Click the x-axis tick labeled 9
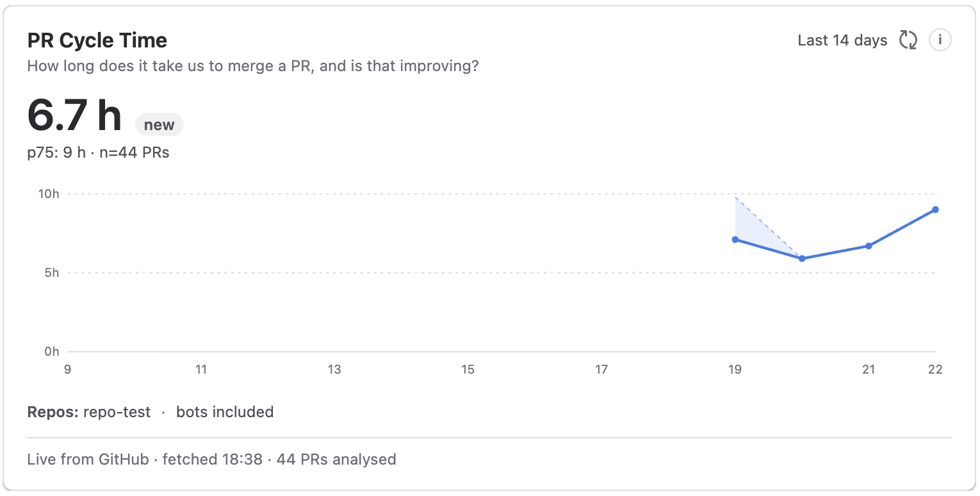The height and width of the screenshot is (496, 980). tap(68, 369)
